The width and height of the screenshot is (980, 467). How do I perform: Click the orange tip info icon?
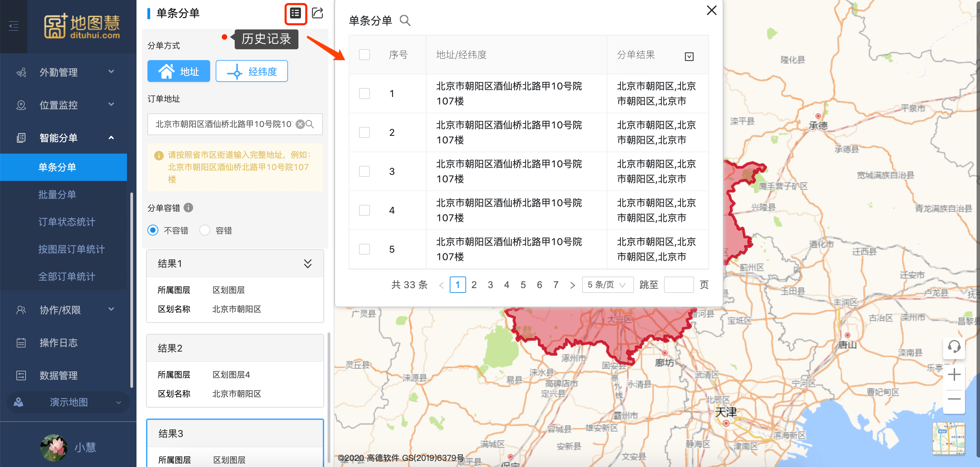[x=159, y=155]
